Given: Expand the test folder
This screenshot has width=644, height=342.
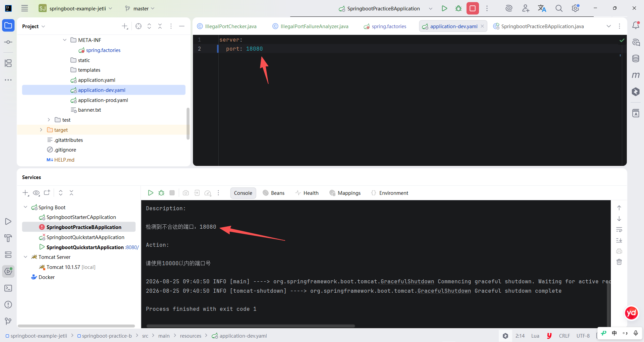Looking at the screenshot, I should (49, 120).
